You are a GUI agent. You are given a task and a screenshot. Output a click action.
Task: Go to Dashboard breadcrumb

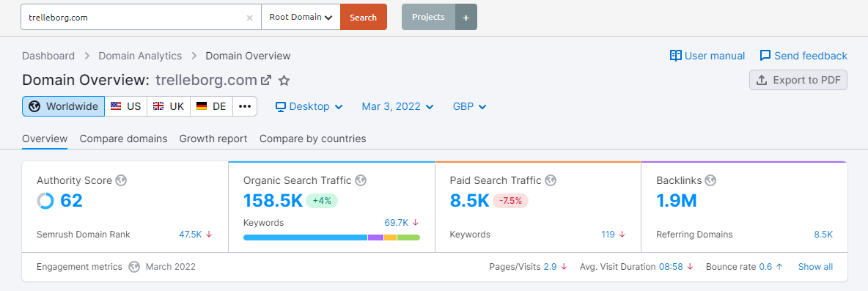48,56
